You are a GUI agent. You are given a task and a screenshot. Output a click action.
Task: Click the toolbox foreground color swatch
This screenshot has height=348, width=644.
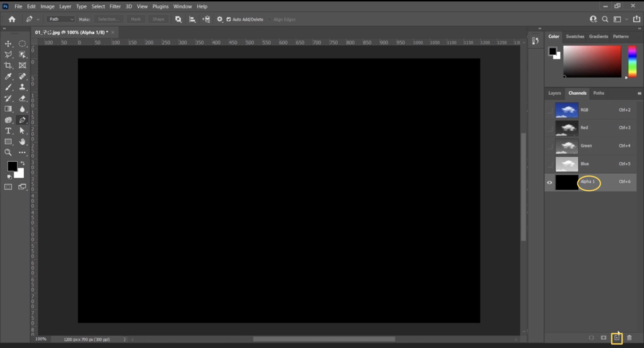tap(12, 167)
